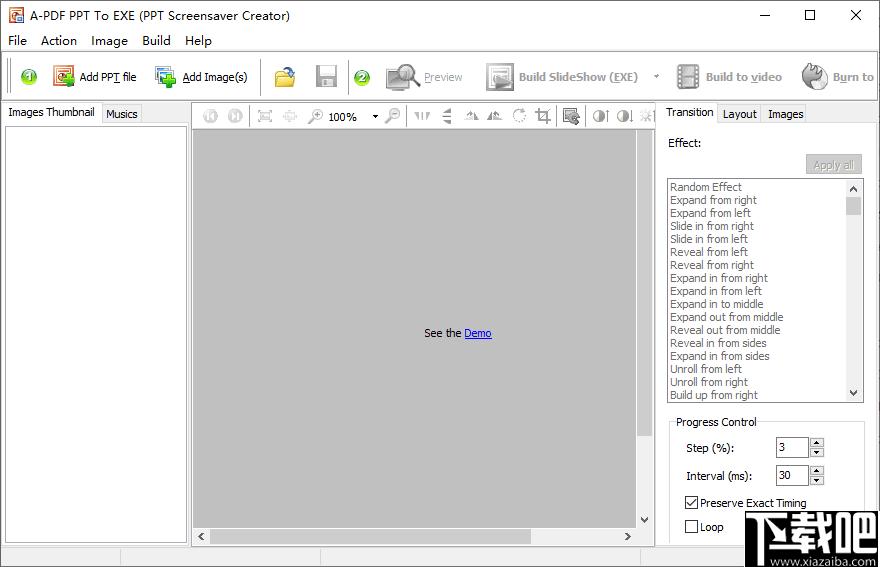Open the Image menu

[x=109, y=40]
